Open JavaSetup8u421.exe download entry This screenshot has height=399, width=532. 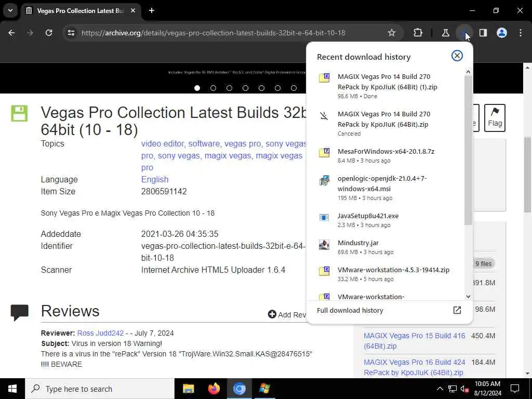[385, 220]
